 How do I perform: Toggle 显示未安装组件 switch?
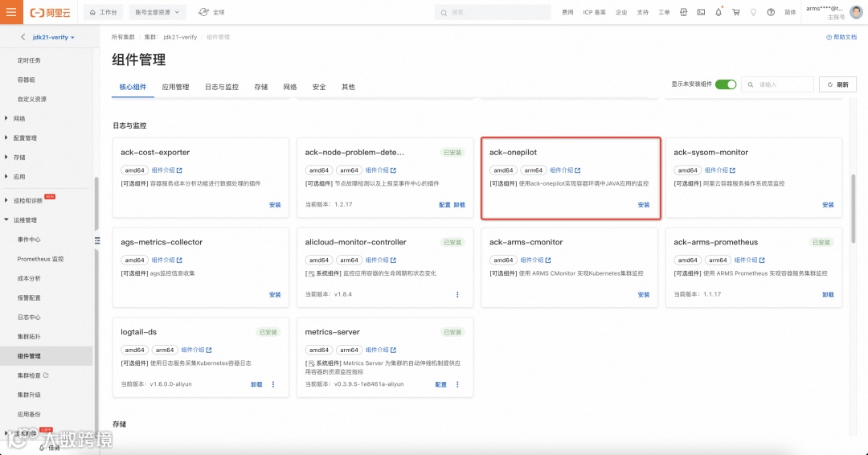pos(726,84)
